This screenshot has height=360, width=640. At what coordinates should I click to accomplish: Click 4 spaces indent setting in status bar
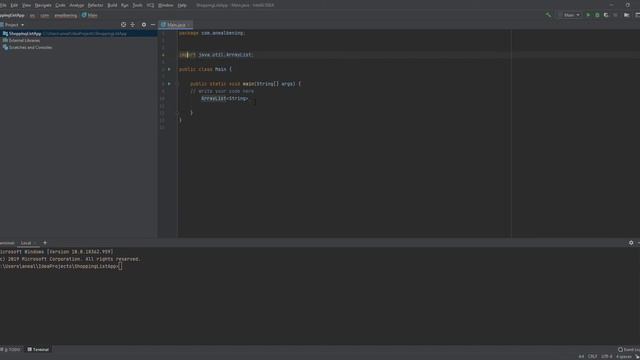click(x=623, y=357)
